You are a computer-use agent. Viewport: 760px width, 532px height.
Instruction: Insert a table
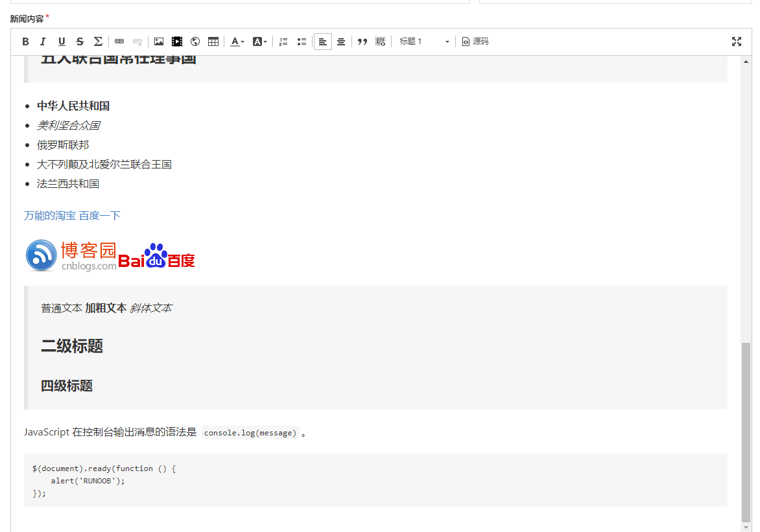pos(213,41)
